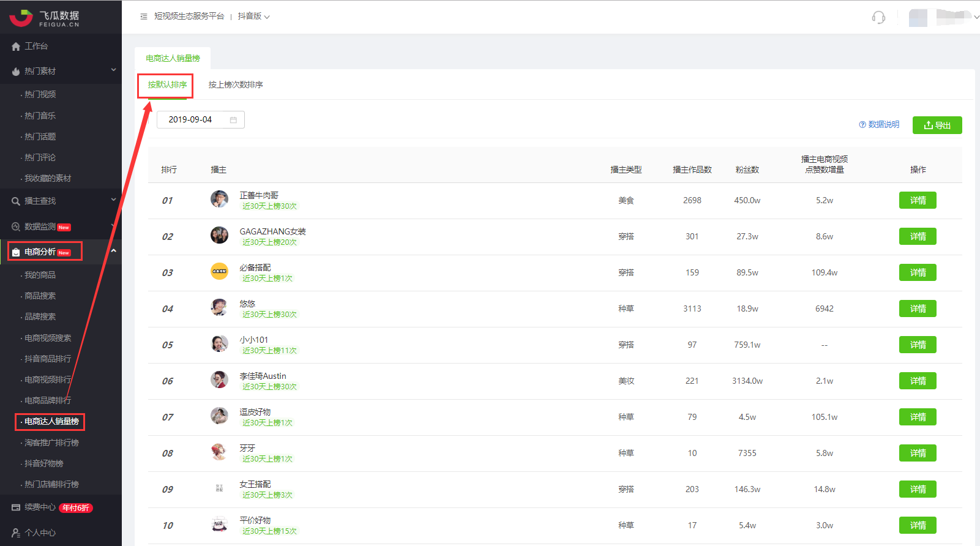The width and height of the screenshot is (980, 546).
Task: Open avatar of GAGAZHANG女装
Action: pyautogui.click(x=219, y=235)
